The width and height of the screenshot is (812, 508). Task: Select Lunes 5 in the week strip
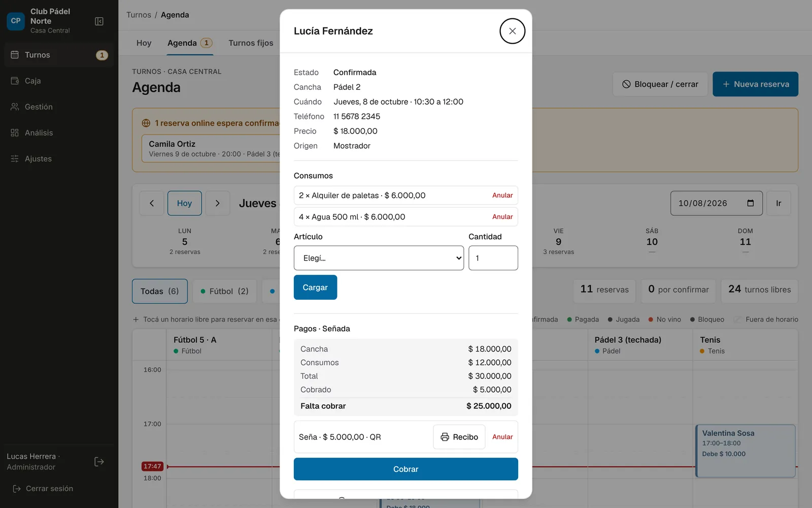pos(185,241)
